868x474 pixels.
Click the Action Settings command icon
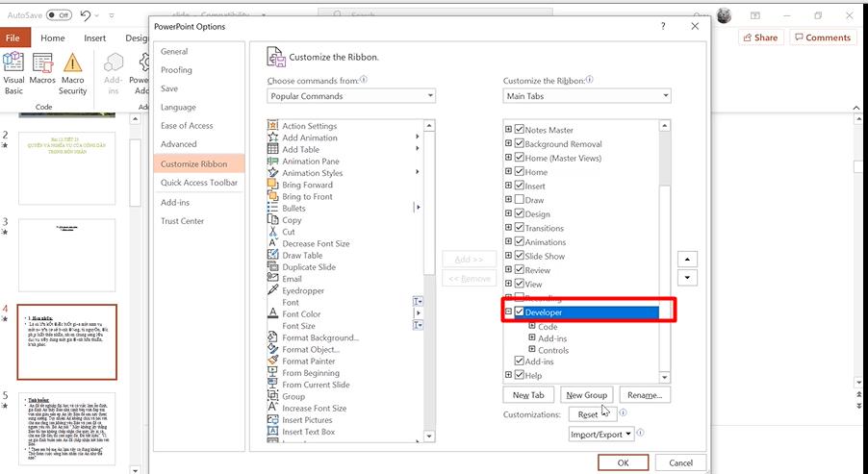(272, 126)
